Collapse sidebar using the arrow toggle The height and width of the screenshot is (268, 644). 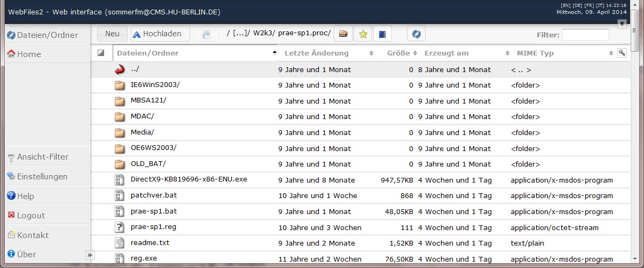(90, 255)
